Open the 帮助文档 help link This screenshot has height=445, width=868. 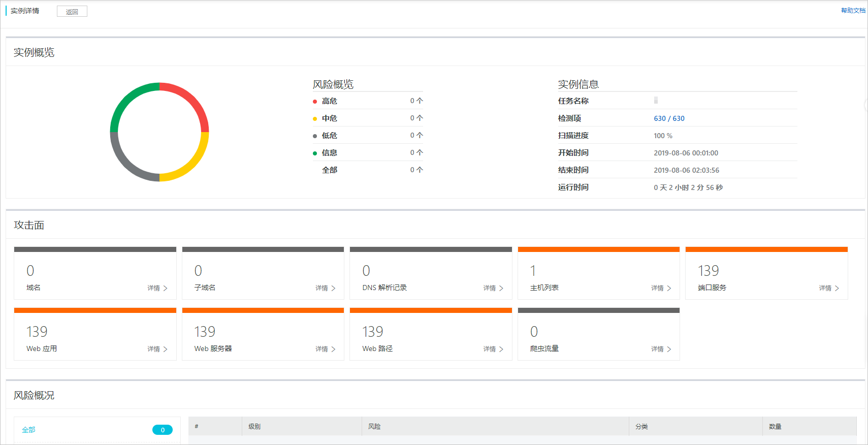coord(853,11)
